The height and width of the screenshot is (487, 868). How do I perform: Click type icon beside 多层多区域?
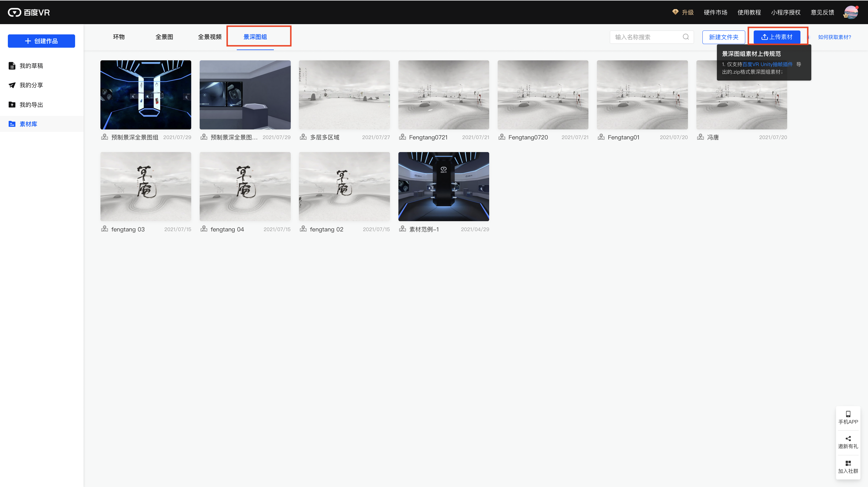pos(303,137)
